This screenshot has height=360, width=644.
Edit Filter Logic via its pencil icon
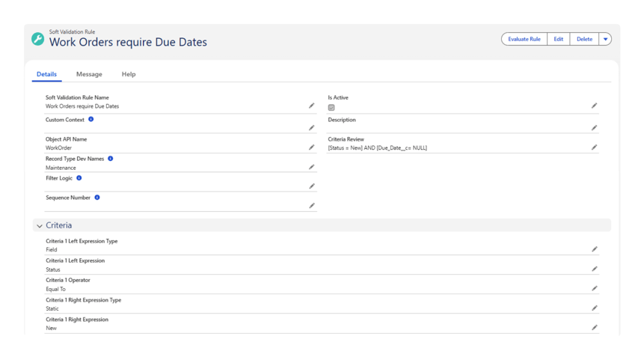tap(312, 186)
